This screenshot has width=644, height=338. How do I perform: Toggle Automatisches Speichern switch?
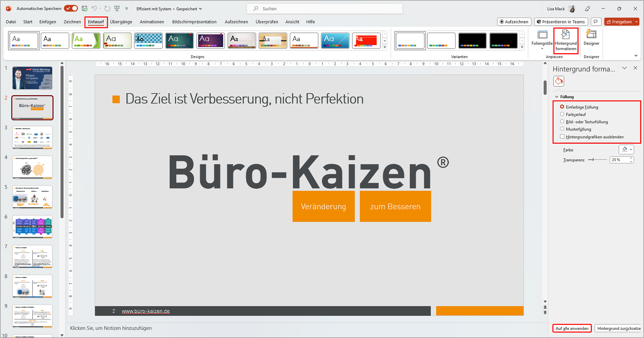71,8
